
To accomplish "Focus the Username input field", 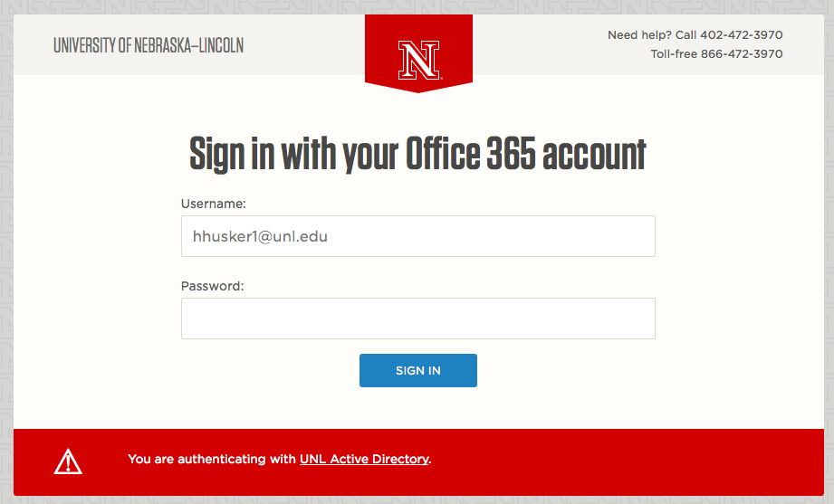I will (418, 236).
